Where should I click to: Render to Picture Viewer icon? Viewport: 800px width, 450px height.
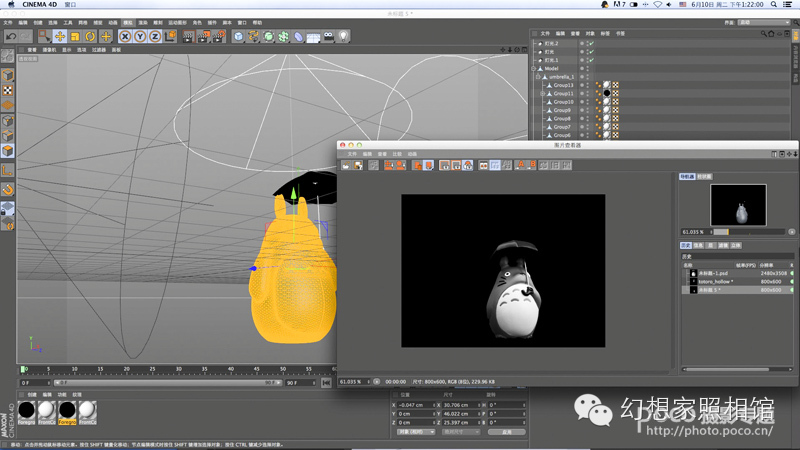[204, 36]
